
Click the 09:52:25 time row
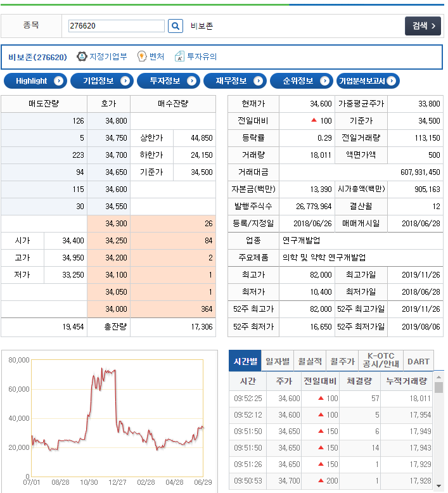331,399
